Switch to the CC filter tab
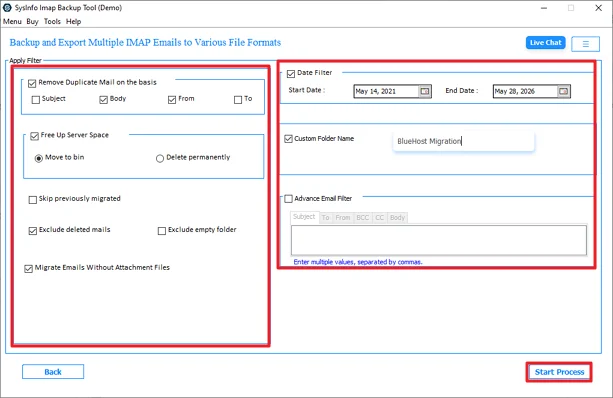 click(380, 217)
